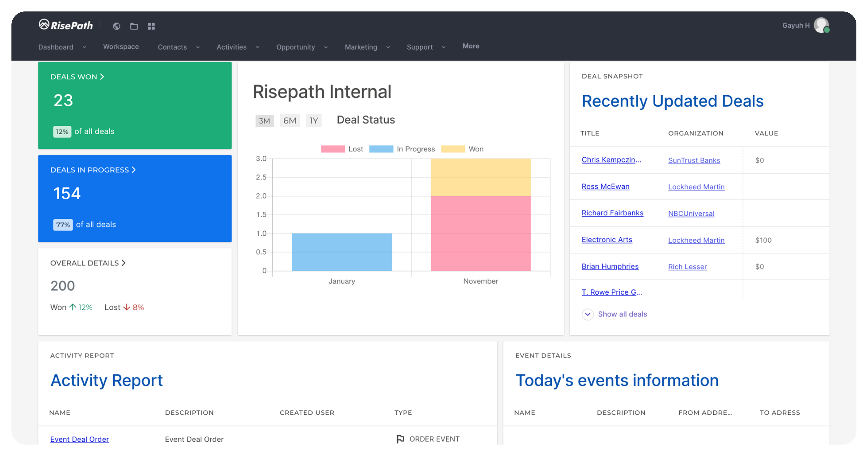Image resolution: width=868 pixels, height=456 pixels.
Task: Click the ORDER EVENT flag icon
Action: [x=400, y=439]
